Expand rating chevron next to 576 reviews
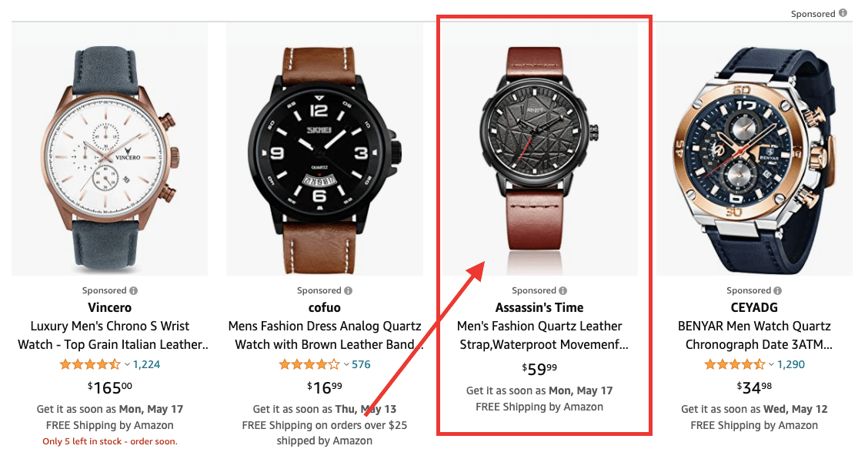Viewport: 868px width, 459px height. [x=346, y=365]
